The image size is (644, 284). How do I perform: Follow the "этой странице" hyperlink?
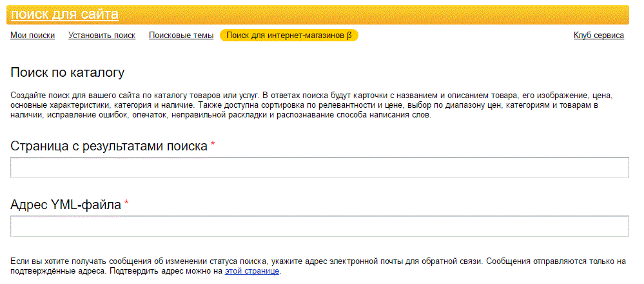click(x=252, y=271)
